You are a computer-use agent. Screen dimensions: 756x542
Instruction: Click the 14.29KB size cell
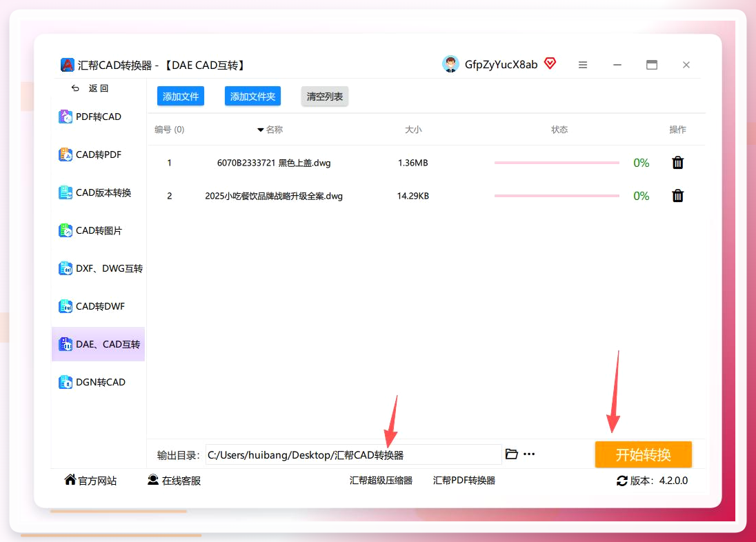point(412,197)
